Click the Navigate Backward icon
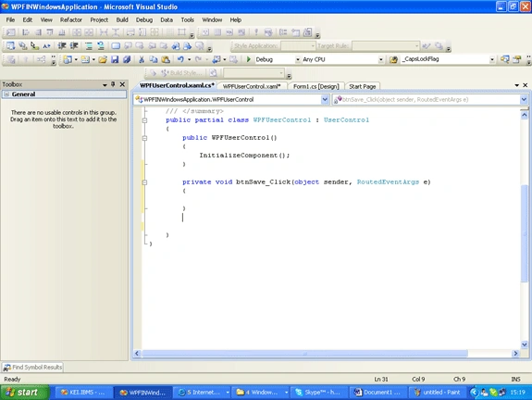532x400 pixels. coord(216,59)
